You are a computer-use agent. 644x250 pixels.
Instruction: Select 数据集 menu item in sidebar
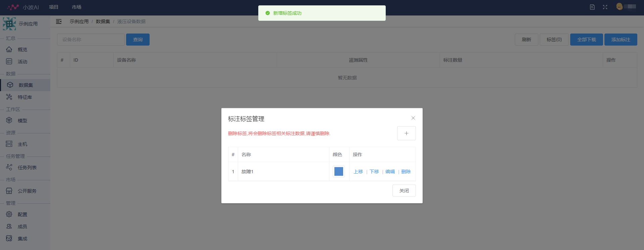click(x=25, y=85)
